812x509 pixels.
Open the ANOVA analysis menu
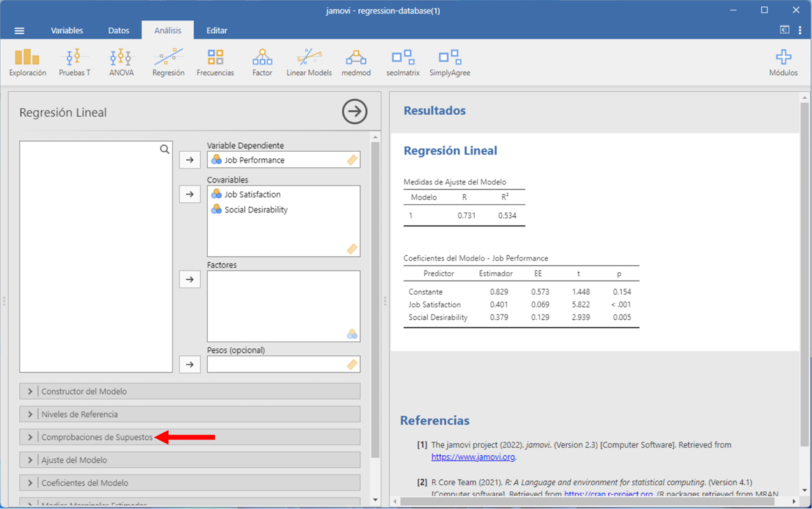[x=121, y=63]
